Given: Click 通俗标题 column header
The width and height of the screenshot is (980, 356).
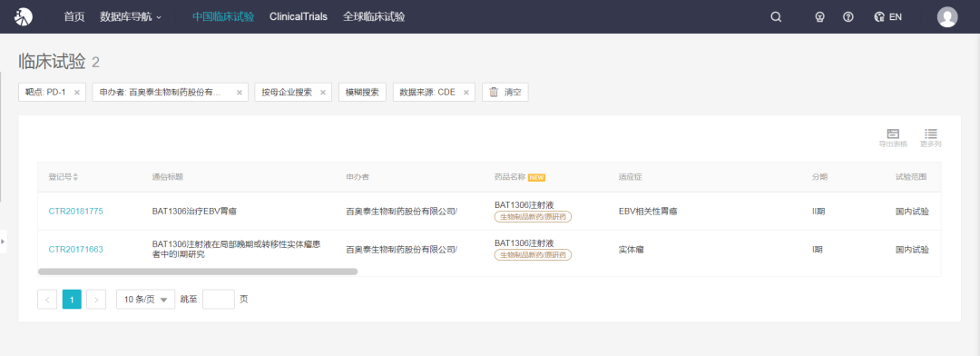Looking at the screenshot, I should point(168,177).
